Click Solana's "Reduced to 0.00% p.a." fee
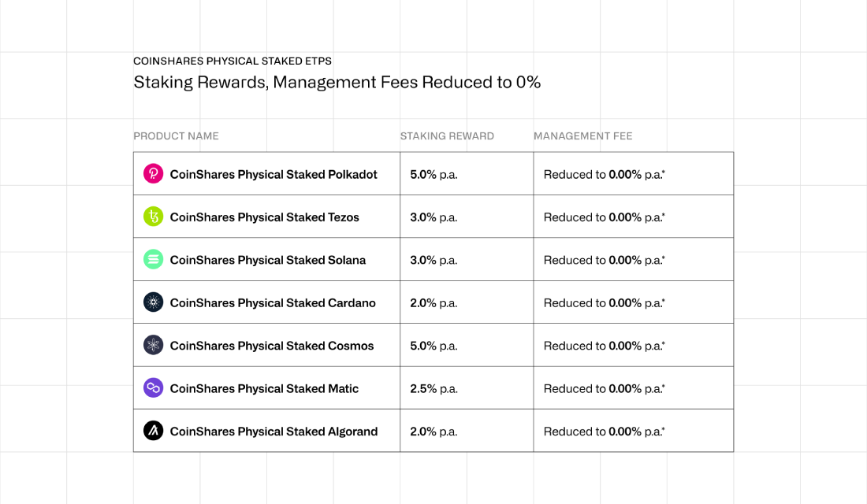Viewport: 867px width, 504px height. [605, 261]
